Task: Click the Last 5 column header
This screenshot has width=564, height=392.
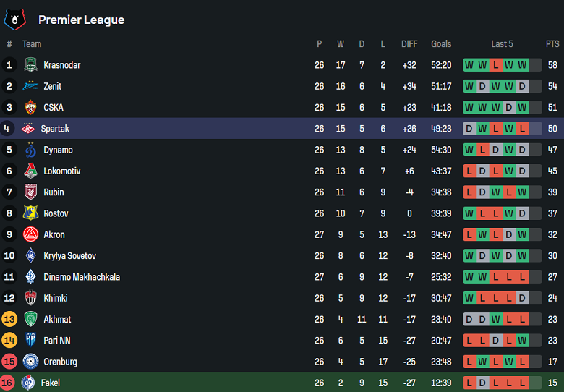Action: [x=502, y=44]
